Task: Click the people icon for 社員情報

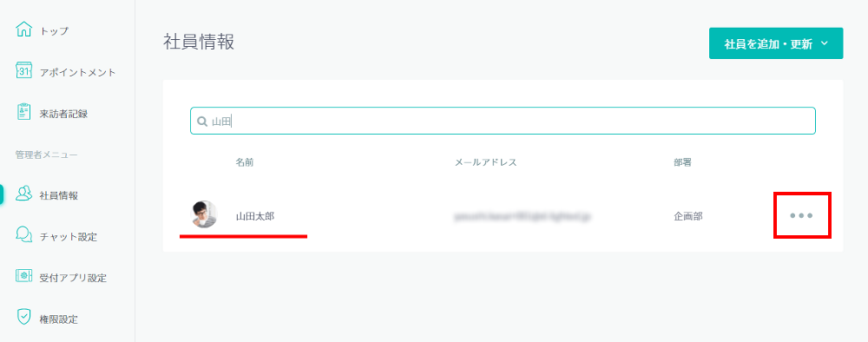Action: click(23, 194)
